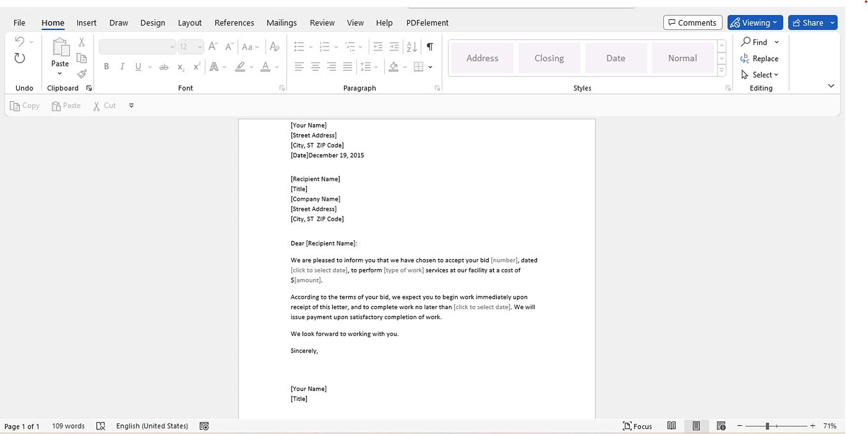Click the 109 words count

68,426
